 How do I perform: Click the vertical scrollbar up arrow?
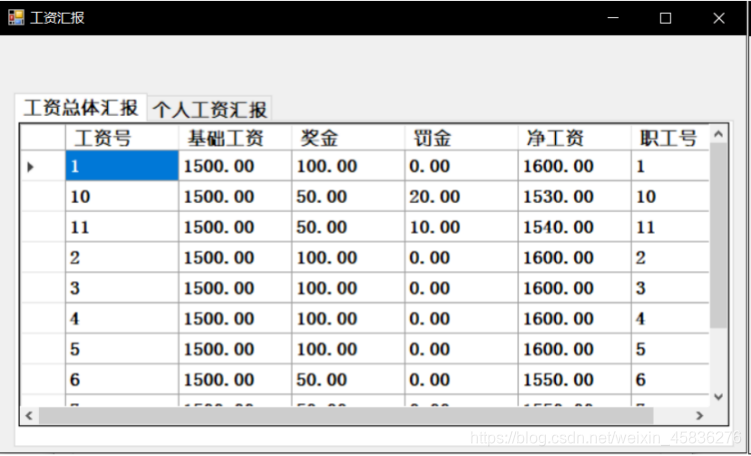718,134
